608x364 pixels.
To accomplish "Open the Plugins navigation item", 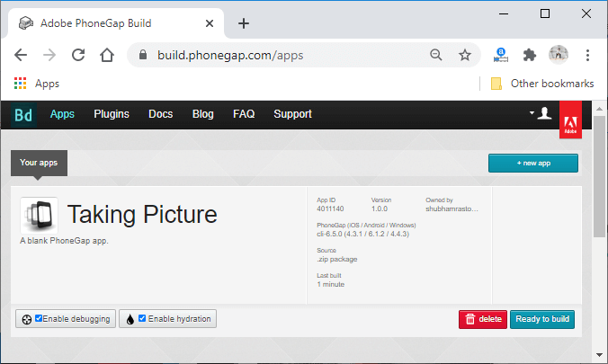I will click(112, 114).
